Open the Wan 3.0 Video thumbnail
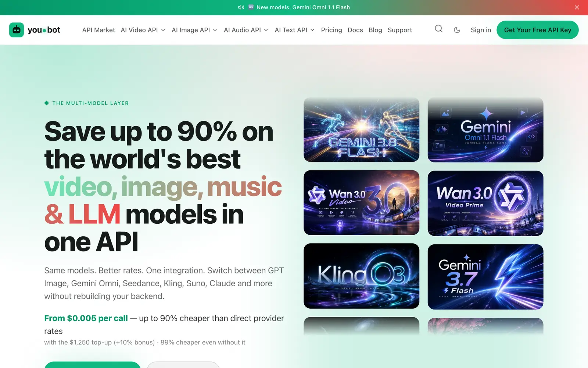Image resolution: width=588 pixels, height=368 pixels. coord(361,202)
